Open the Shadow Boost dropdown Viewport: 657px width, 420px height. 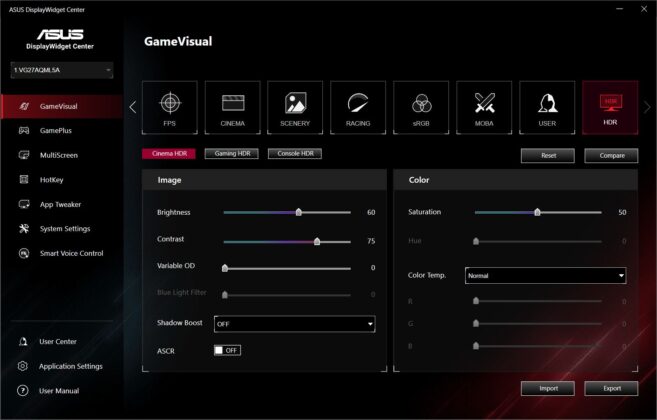(295, 324)
